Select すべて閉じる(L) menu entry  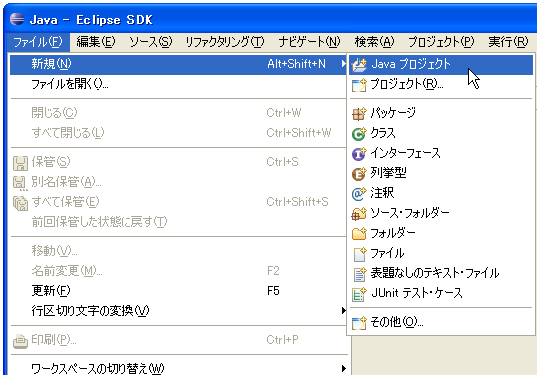(x=178, y=133)
